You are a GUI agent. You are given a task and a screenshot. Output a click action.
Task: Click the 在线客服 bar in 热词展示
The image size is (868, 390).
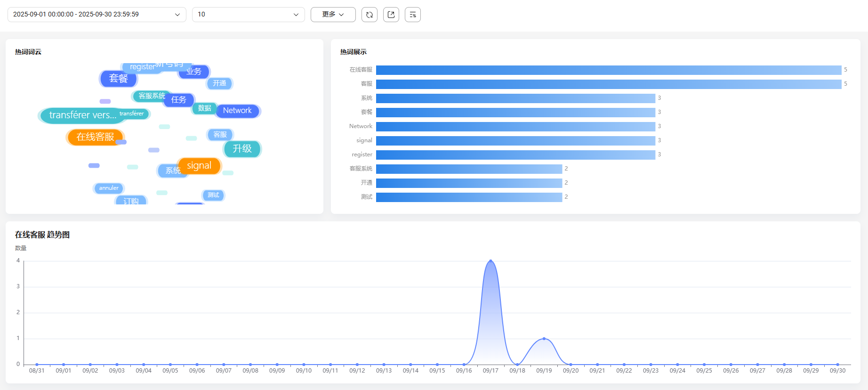coord(609,70)
